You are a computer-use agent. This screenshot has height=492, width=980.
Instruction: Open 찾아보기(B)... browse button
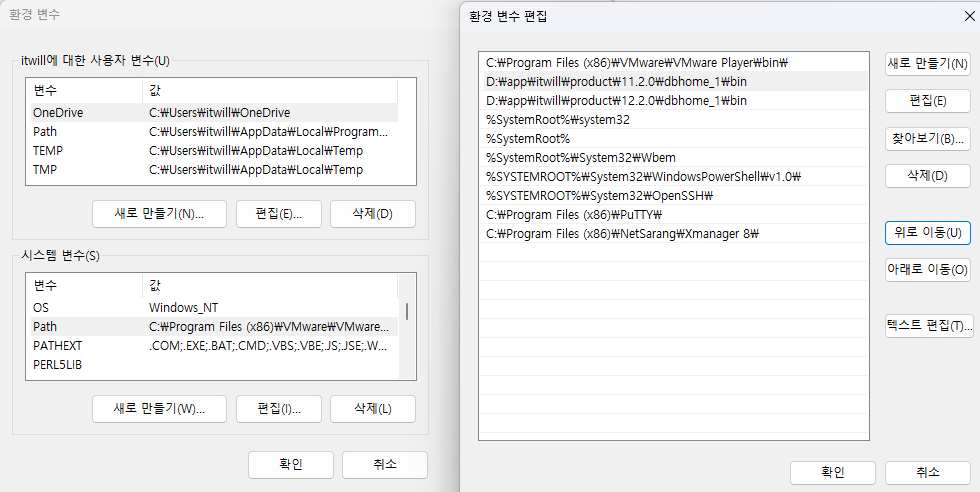(928, 138)
